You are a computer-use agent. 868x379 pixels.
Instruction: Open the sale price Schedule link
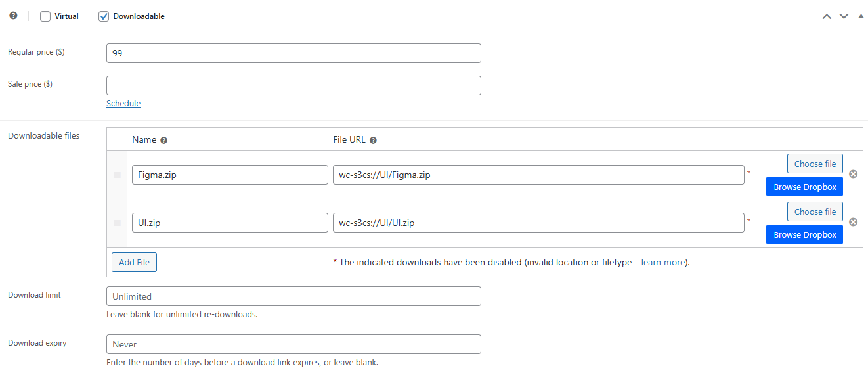click(123, 104)
